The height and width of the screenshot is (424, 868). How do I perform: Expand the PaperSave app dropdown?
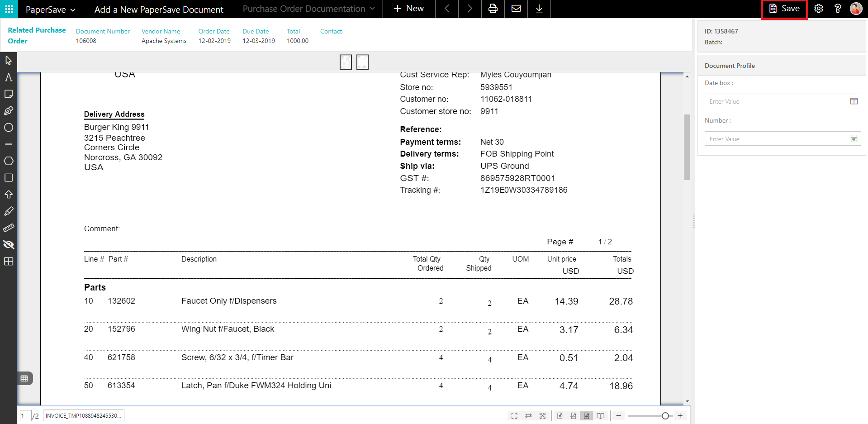click(50, 9)
